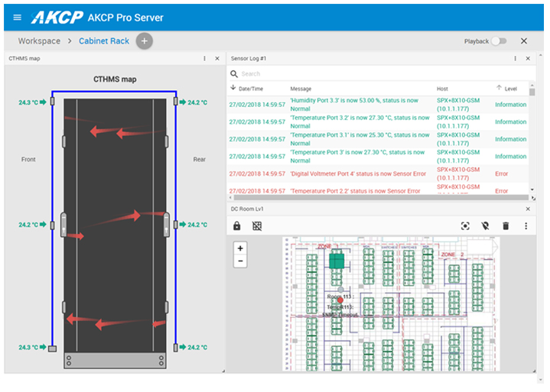550x392 pixels.
Task: Select the Temperature Port 3 log message
Action: point(357,156)
